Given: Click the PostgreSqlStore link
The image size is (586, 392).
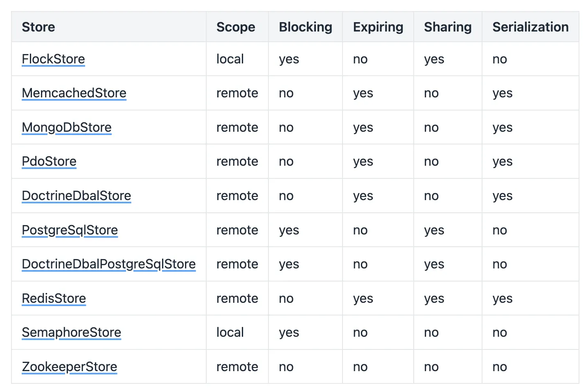Looking at the screenshot, I should click(70, 230).
